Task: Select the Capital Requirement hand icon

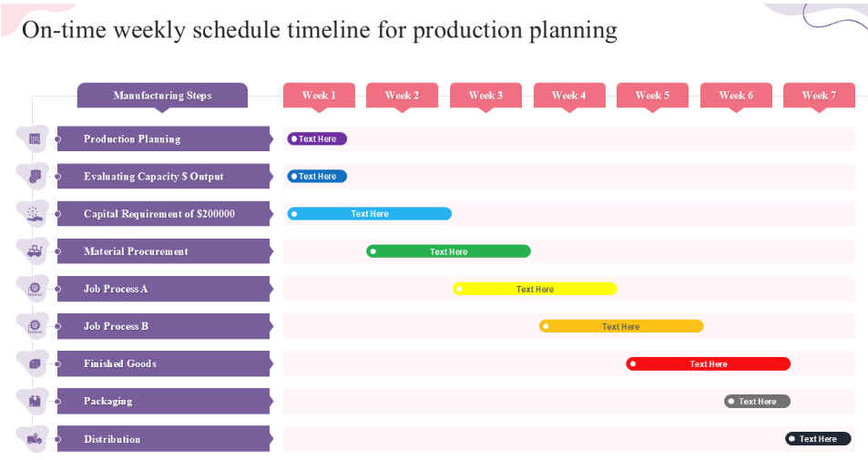Action: click(x=35, y=214)
